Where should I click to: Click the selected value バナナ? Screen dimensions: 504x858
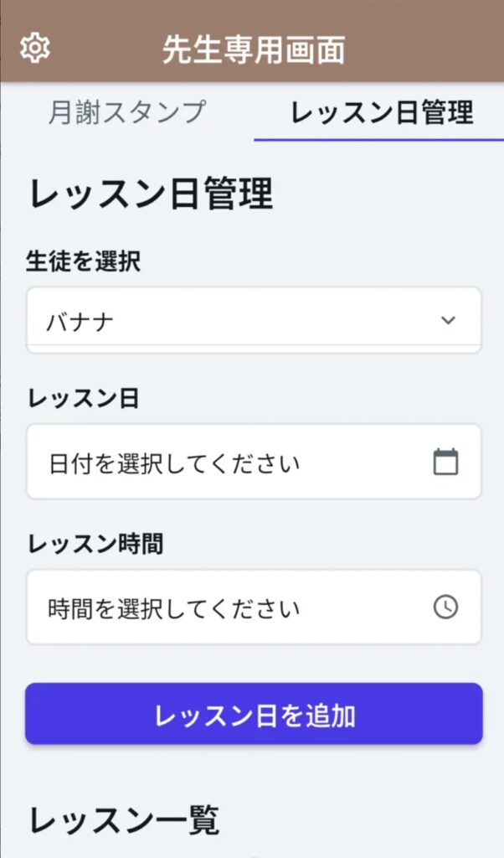click(80, 321)
